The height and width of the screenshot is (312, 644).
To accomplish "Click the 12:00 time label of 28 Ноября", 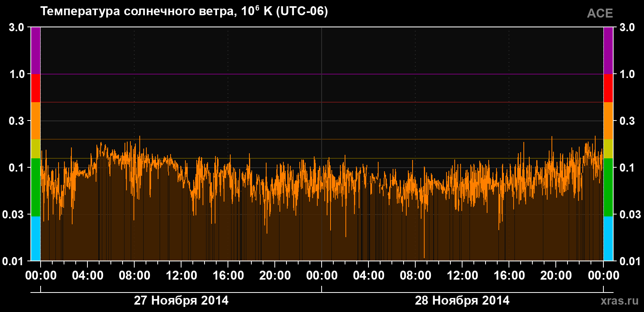I will click(463, 276).
